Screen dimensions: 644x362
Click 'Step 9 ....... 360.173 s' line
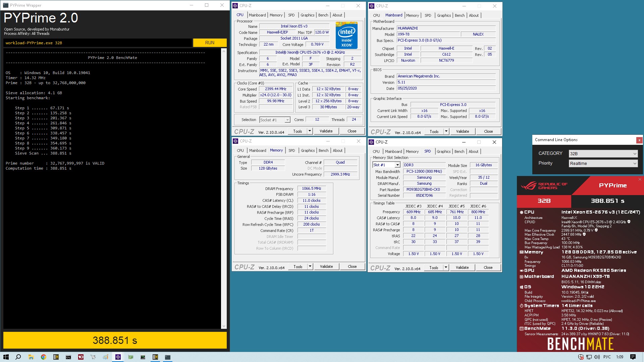[x=43, y=148]
